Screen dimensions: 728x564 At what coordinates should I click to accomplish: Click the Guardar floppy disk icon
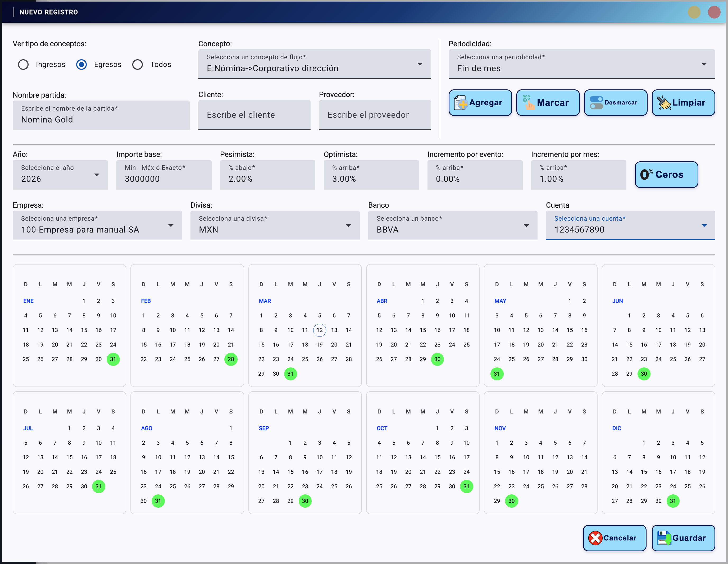pyautogui.click(x=664, y=538)
